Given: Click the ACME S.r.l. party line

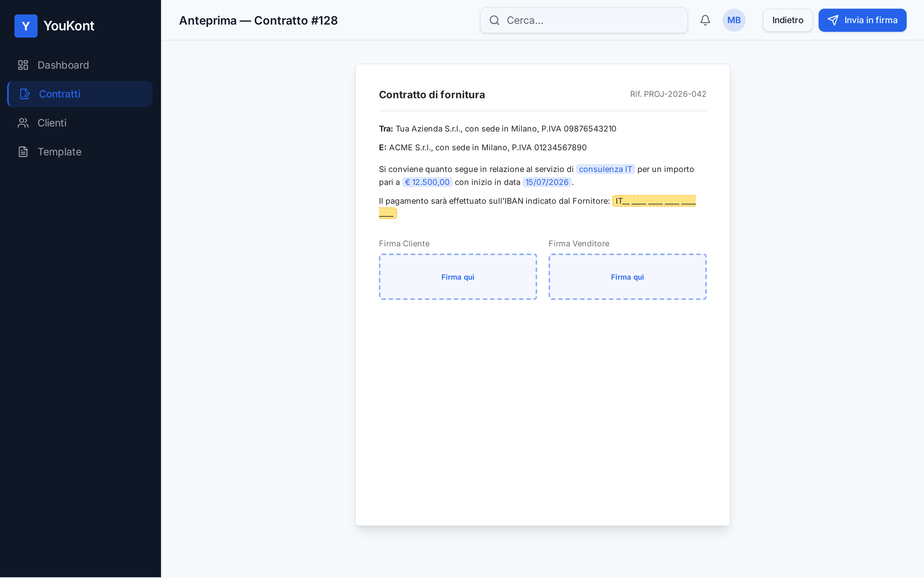Looking at the screenshot, I should click(x=483, y=147).
